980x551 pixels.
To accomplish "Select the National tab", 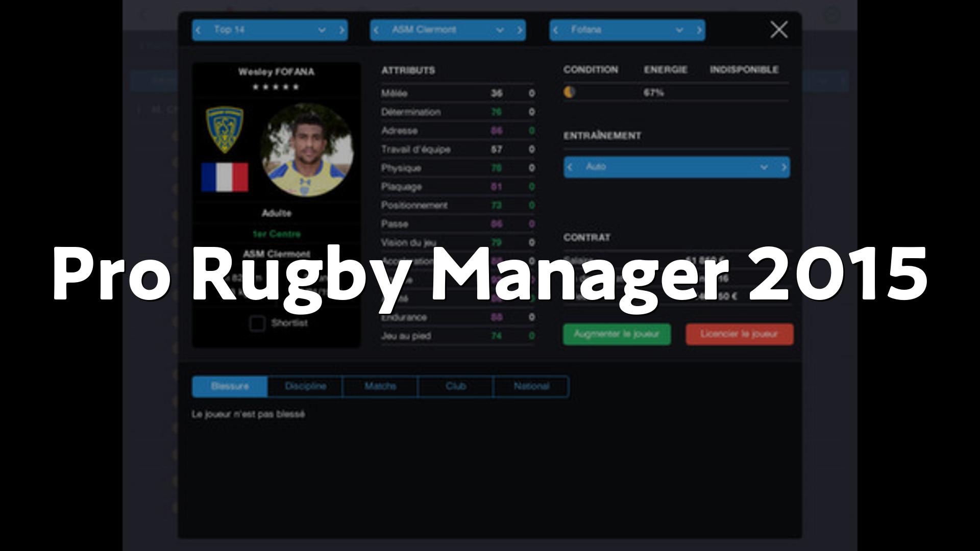I will [x=531, y=386].
